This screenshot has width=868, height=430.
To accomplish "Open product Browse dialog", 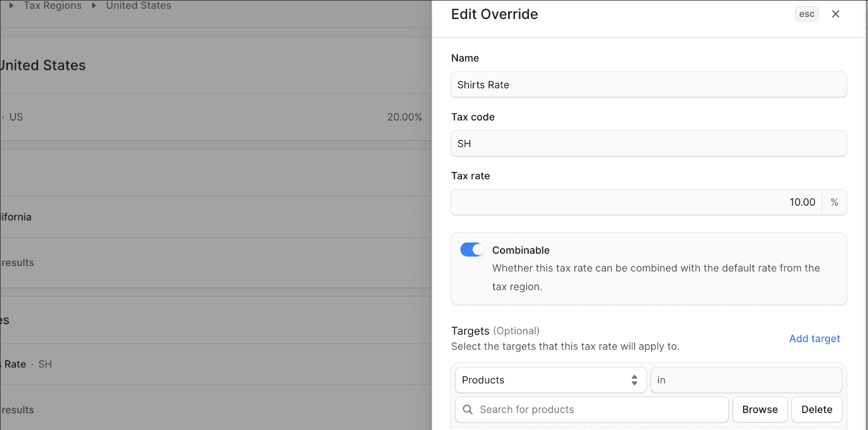I will [x=760, y=410].
